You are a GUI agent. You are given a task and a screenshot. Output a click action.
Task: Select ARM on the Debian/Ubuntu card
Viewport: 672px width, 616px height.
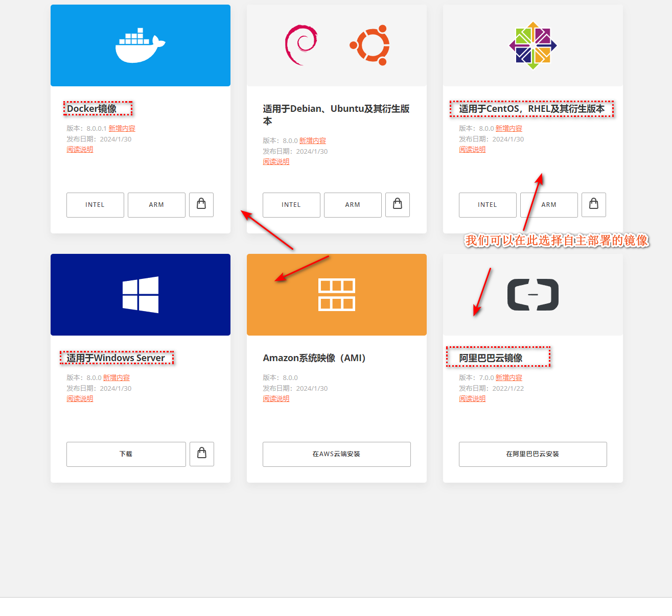353,205
